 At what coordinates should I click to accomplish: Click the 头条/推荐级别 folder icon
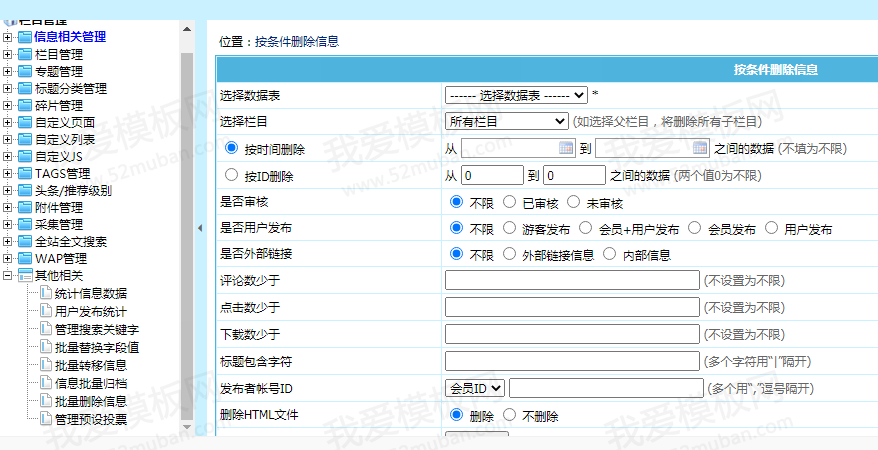(25, 190)
